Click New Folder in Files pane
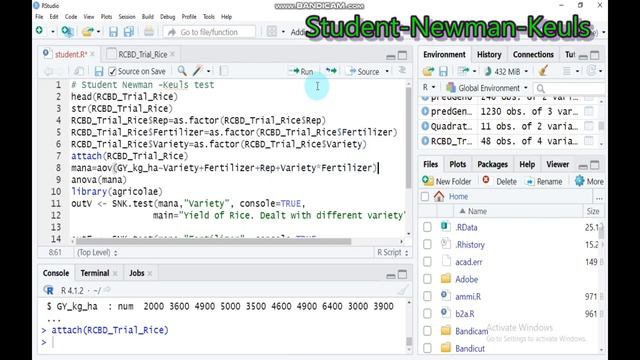Image resolution: width=640 pixels, height=360 pixels. click(447, 181)
